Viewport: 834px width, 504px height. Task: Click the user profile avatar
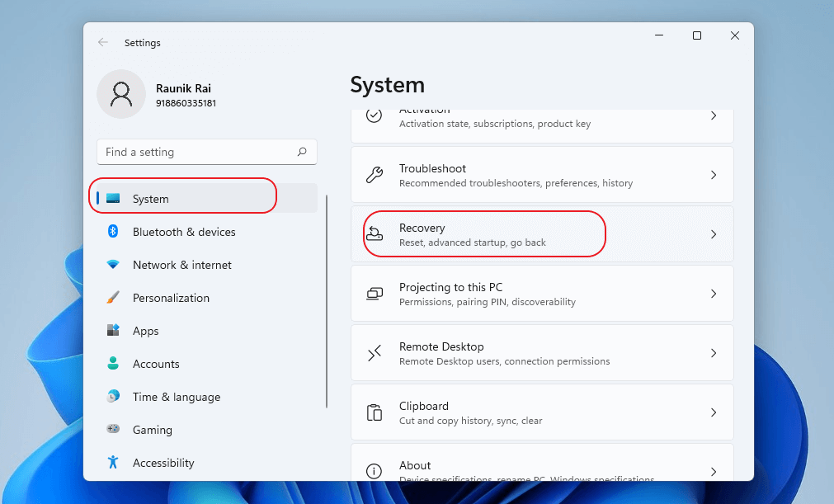pos(121,94)
